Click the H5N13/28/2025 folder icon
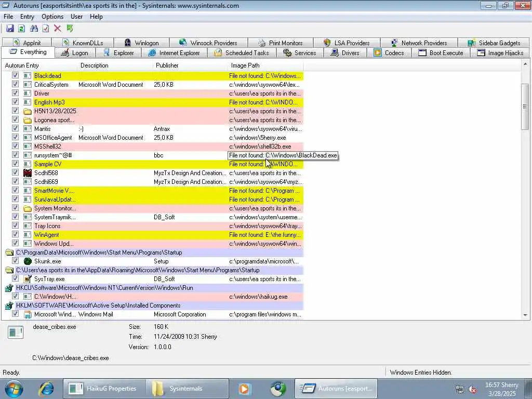The width and height of the screenshot is (532, 399). coord(28,111)
